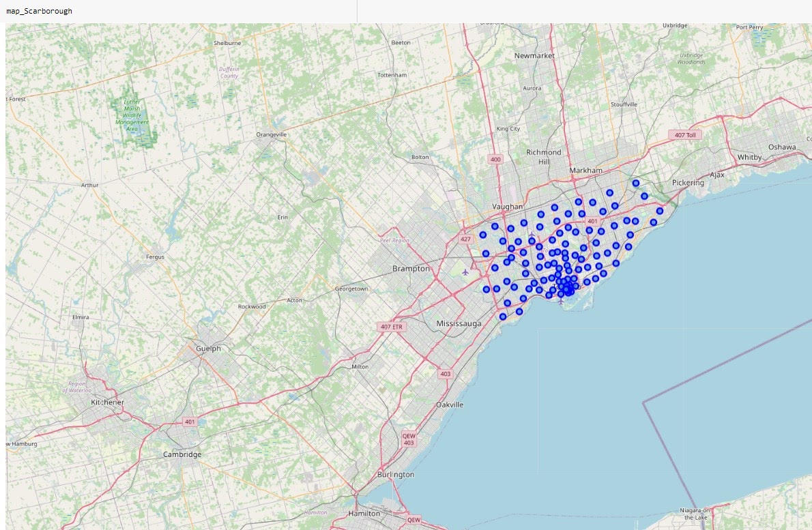
Task: Click the Pearson airport plane icon near Brampton
Action: 465,271
